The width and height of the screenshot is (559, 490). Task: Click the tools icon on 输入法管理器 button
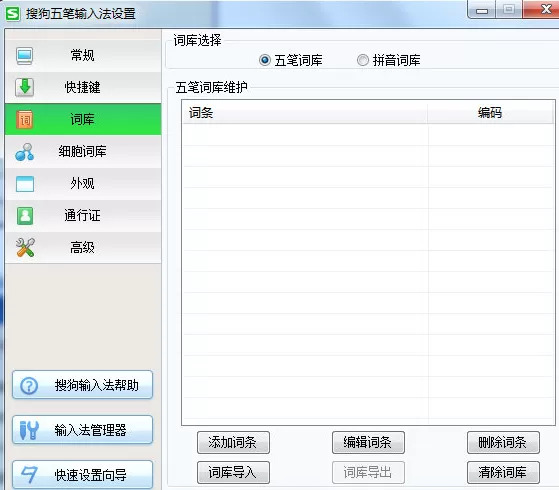29,430
